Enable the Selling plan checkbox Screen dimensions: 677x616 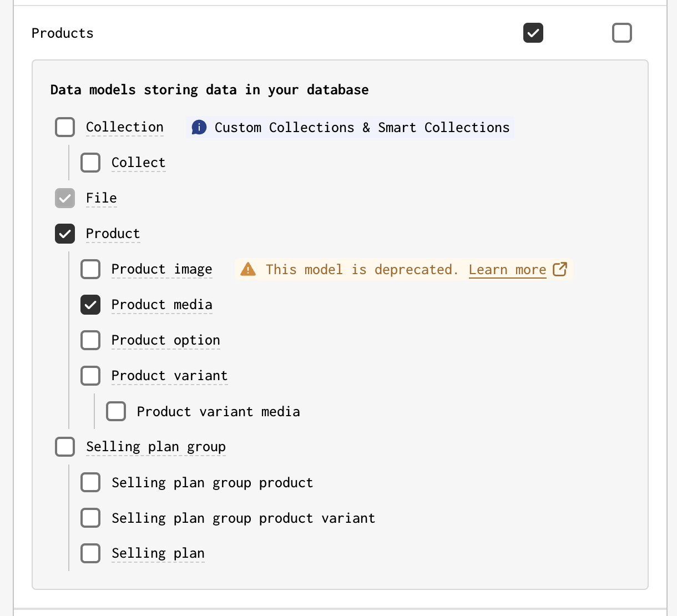[90, 553]
